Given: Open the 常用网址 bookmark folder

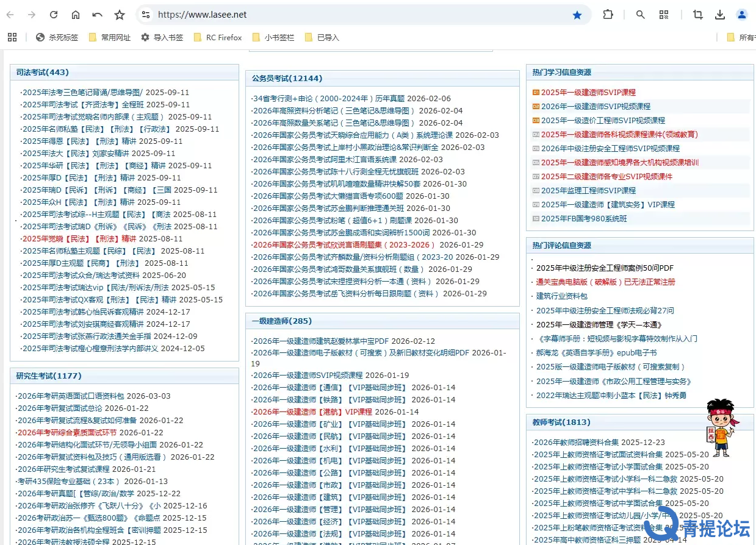Looking at the screenshot, I should pyautogui.click(x=109, y=37).
